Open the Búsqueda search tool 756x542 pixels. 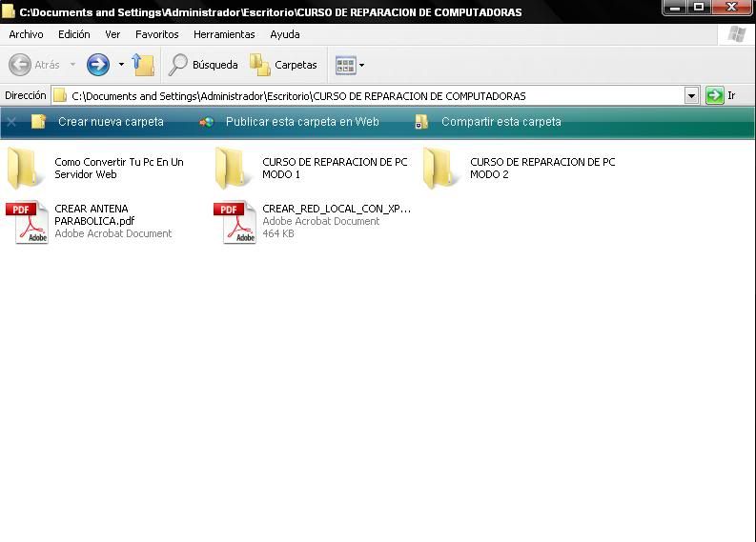(203, 65)
